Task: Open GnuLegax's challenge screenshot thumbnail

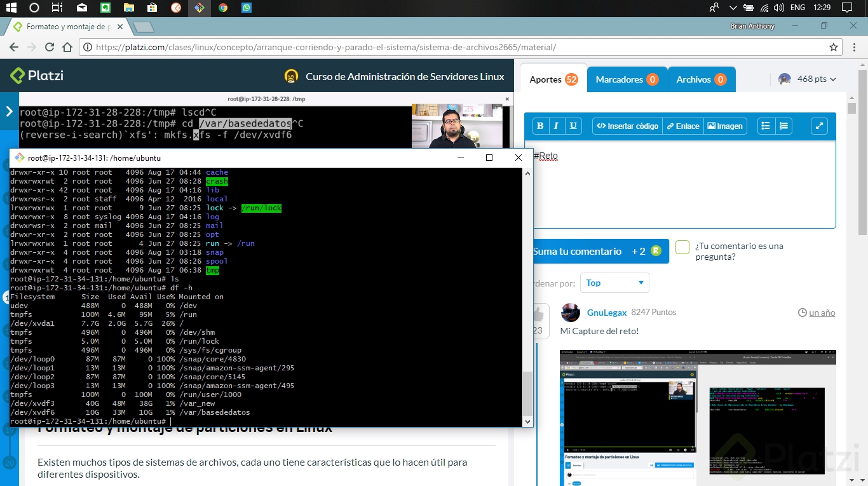Action: [x=698, y=417]
